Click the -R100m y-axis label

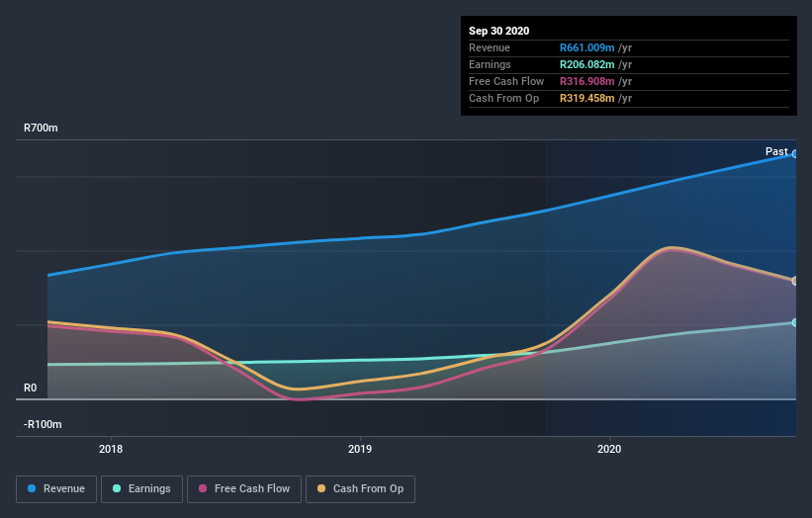[43, 424]
